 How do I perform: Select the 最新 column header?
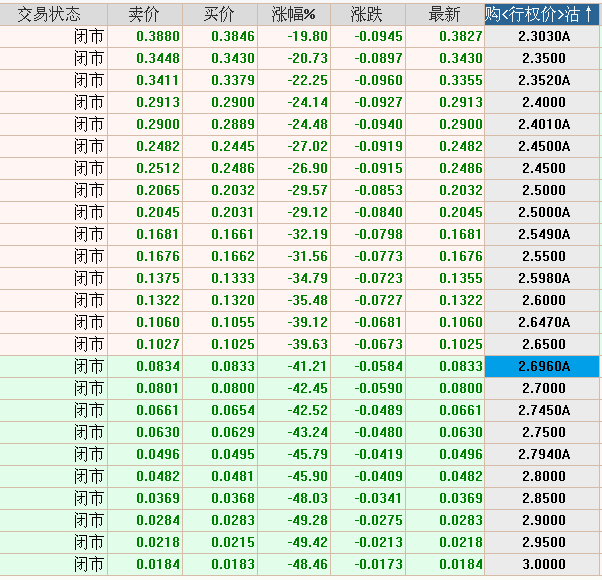click(444, 14)
